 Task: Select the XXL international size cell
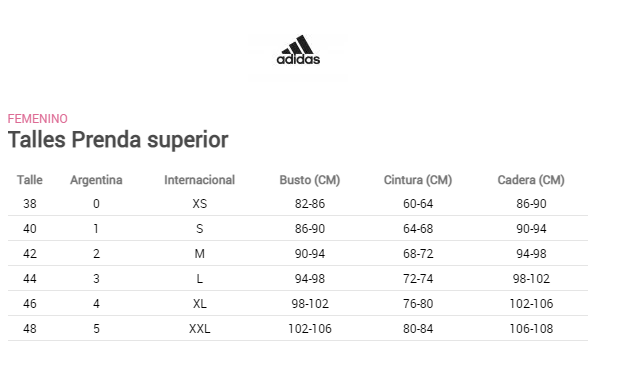pos(200,329)
